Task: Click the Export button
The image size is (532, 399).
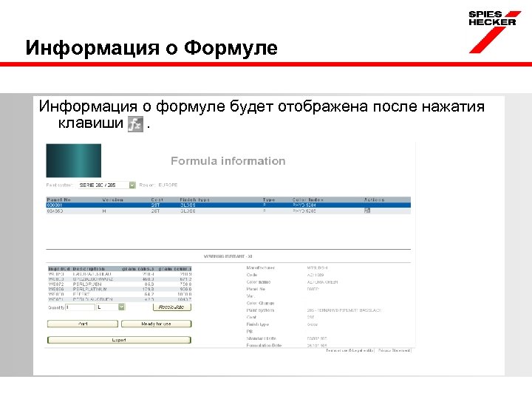Action: [119, 340]
